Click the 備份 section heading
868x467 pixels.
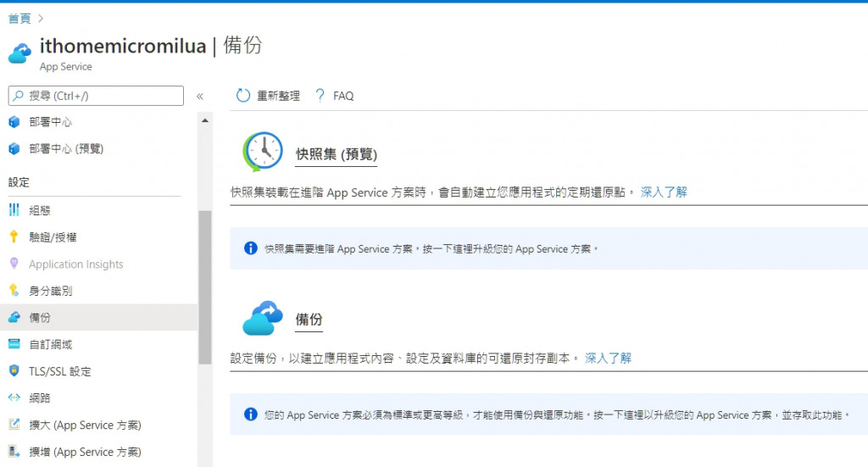[309, 320]
